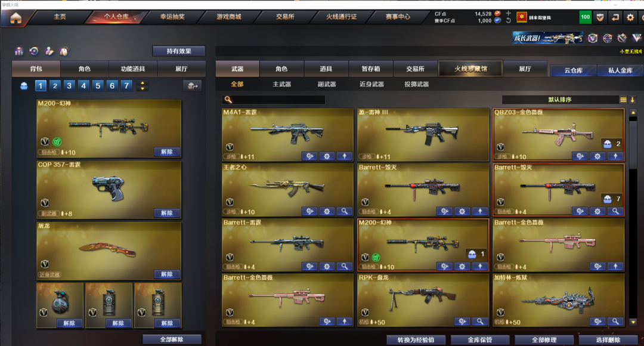This screenshot has width=644, height=346.
Task: Click the 全部解除 button
Action: 172,339
